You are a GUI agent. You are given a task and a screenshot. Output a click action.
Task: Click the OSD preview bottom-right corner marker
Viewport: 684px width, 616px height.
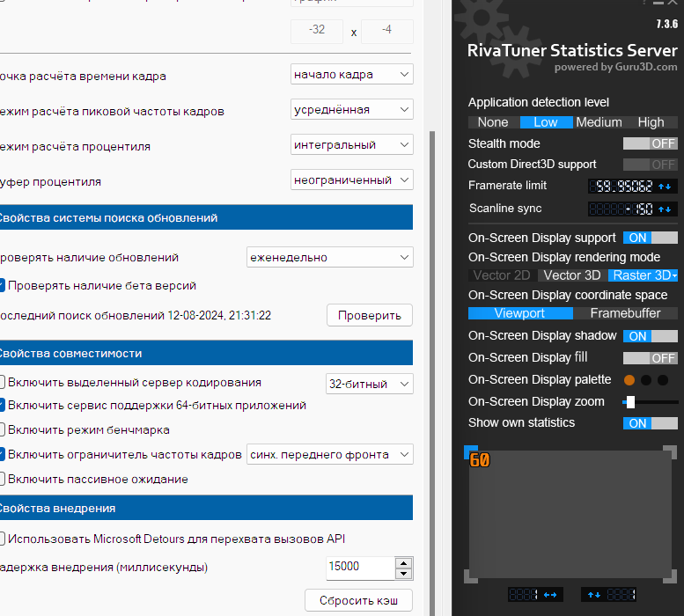[x=670, y=576]
